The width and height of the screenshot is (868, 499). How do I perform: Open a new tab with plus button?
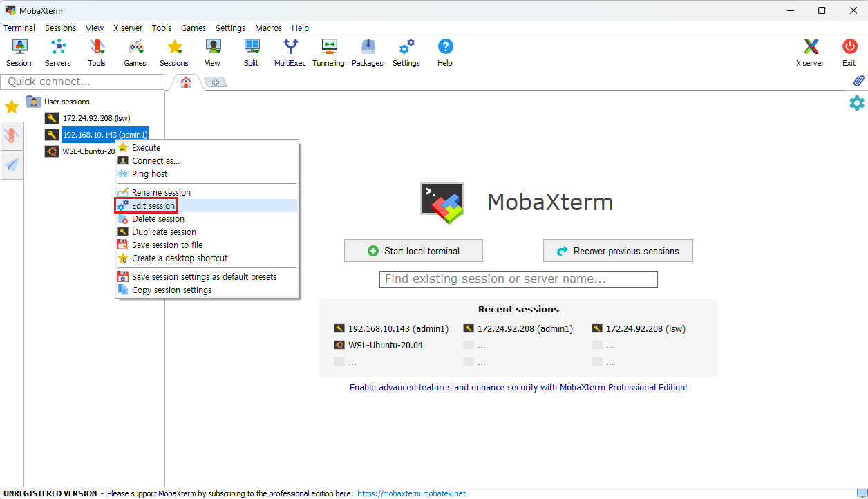[x=216, y=82]
